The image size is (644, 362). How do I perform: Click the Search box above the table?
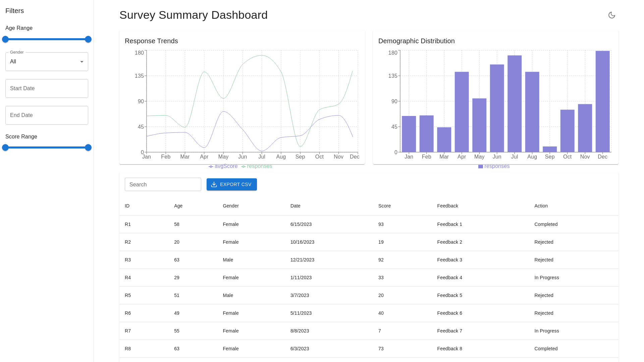[x=163, y=184]
